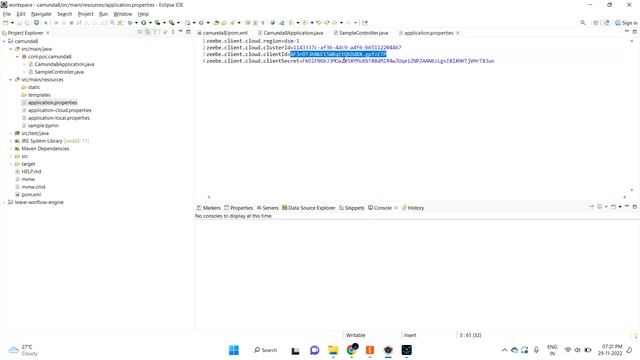Collapse the com.poc.camunda8 package
The width and height of the screenshot is (640, 360).
pyautogui.click(x=17, y=57)
